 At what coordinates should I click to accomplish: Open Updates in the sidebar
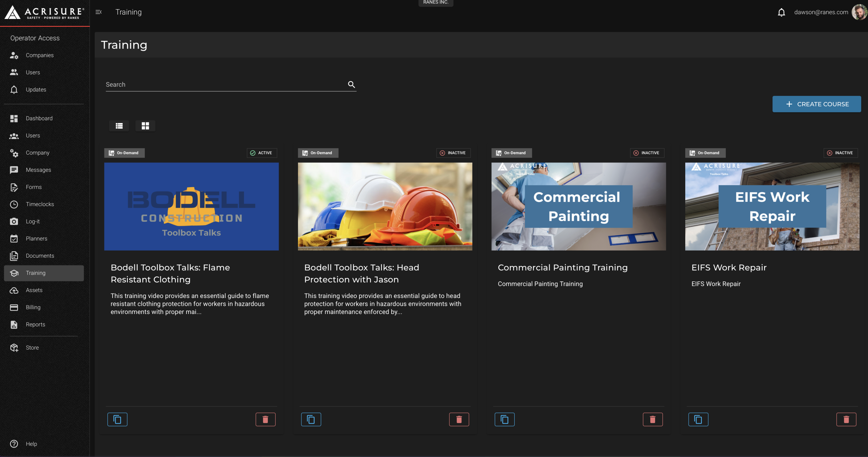[44, 90]
